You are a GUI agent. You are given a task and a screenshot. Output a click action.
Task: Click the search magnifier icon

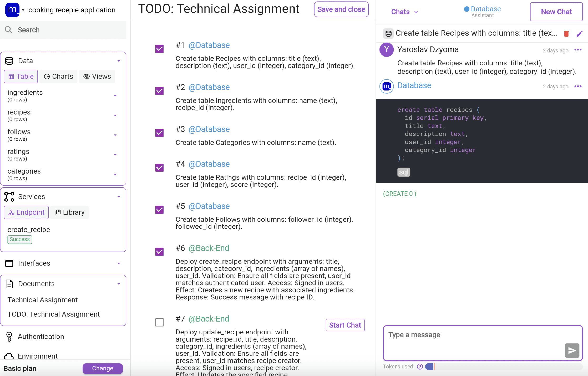pyautogui.click(x=9, y=30)
